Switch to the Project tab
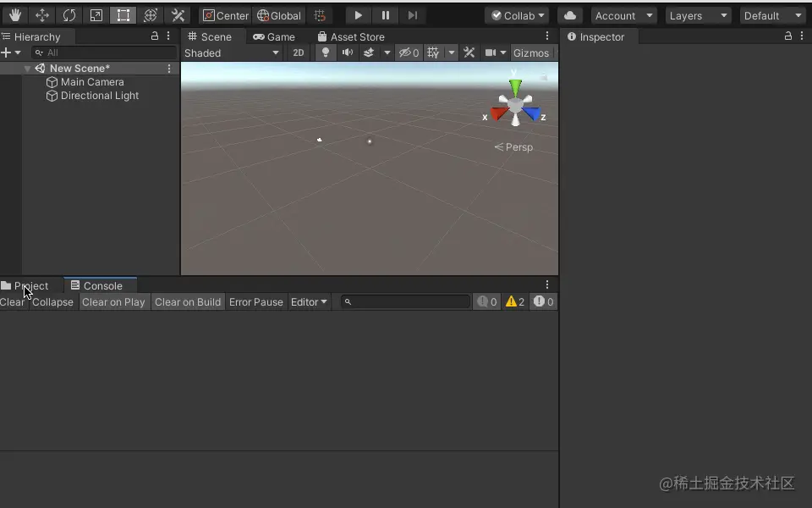The image size is (812, 508). tap(25, 285)
